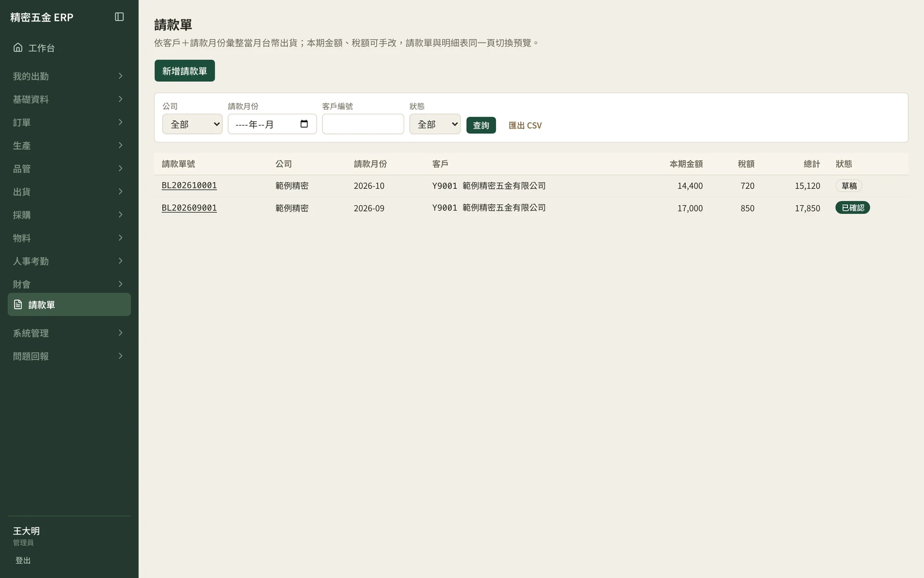Collapse the 財會 sidebar section

coord(69,284)
